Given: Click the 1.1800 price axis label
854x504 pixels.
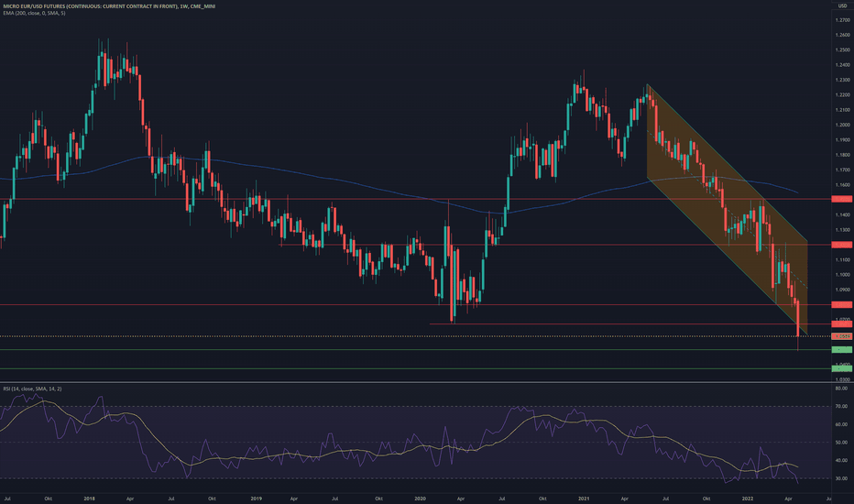Looking at the screenshot, I should pos(842,155).
